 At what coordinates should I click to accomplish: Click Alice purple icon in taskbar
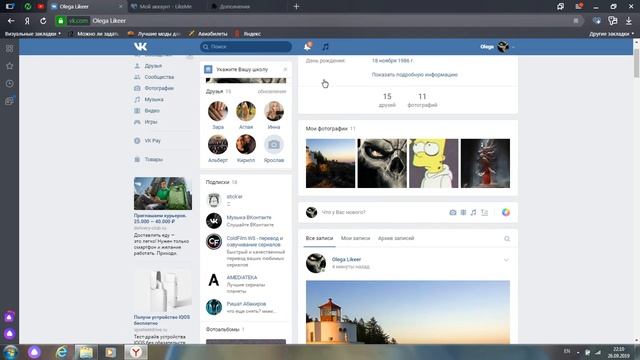(35, 352)
